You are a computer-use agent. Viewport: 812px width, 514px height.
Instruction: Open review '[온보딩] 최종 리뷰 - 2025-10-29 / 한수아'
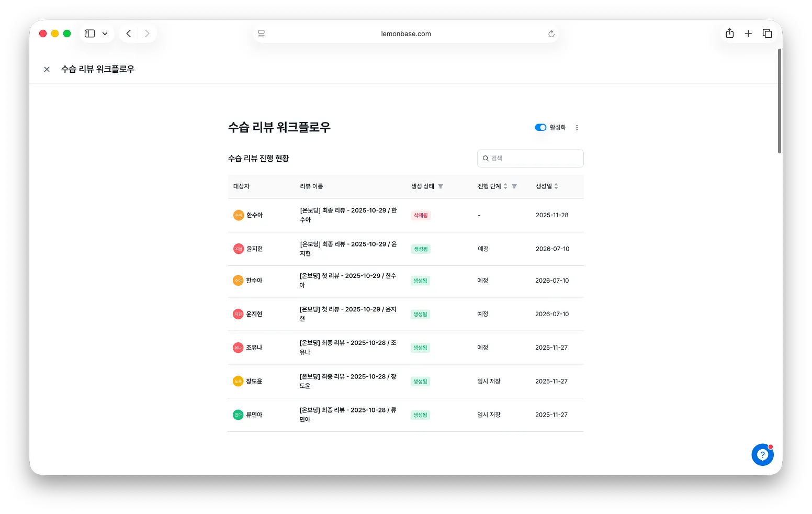(348, 215)
